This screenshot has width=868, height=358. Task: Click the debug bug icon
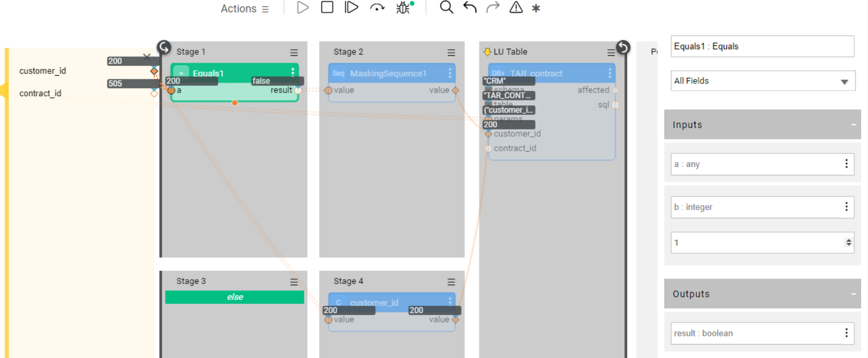(403, 8)
